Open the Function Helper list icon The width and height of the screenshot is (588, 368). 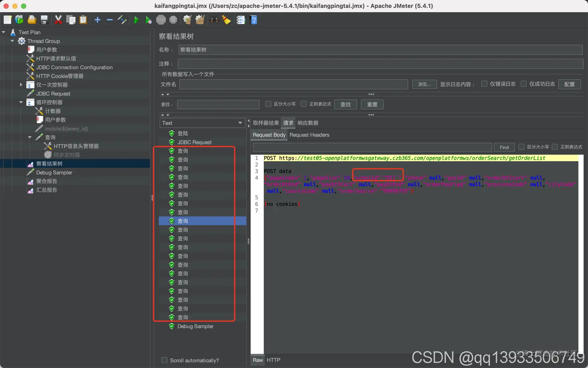[x=241, y=19]
